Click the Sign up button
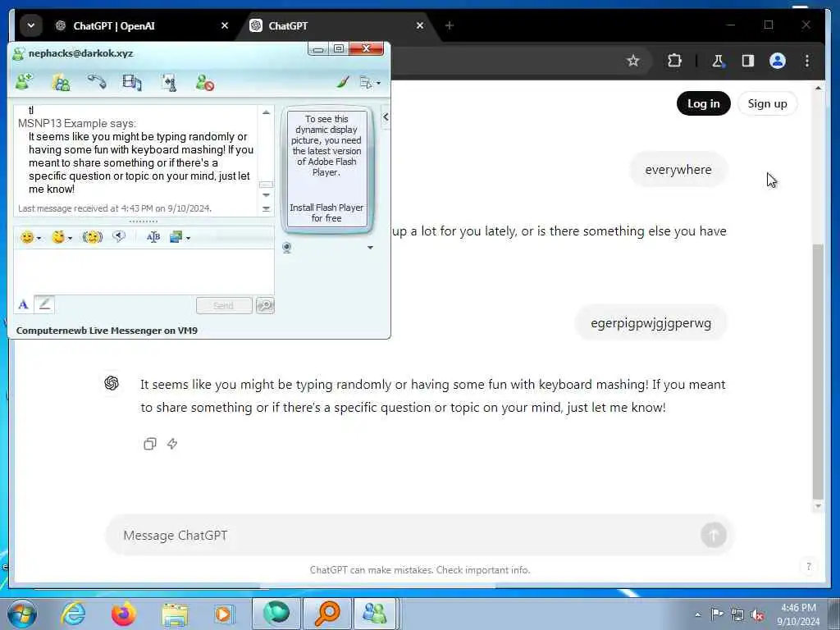The image size is (840, 630). (767, 103)
